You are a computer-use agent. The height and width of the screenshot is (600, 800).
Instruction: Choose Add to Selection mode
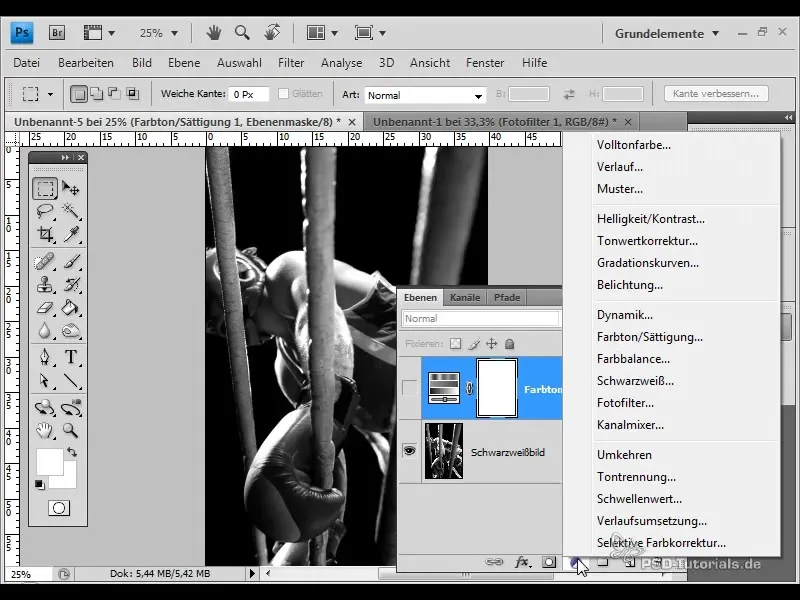96,94
